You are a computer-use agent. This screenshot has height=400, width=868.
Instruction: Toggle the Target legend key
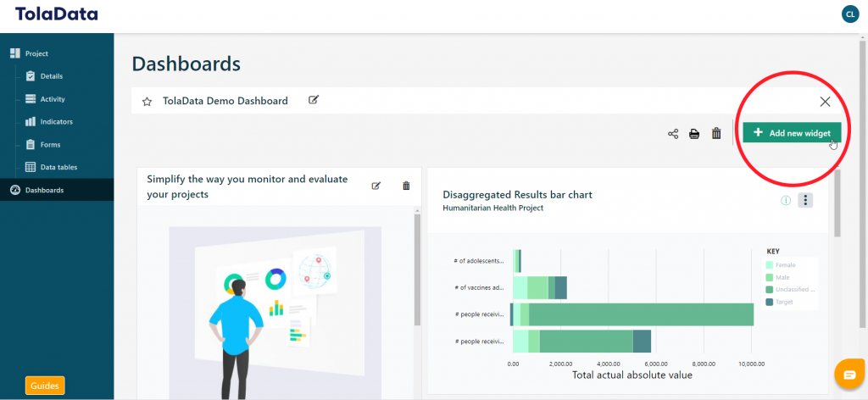pos(780,302)
